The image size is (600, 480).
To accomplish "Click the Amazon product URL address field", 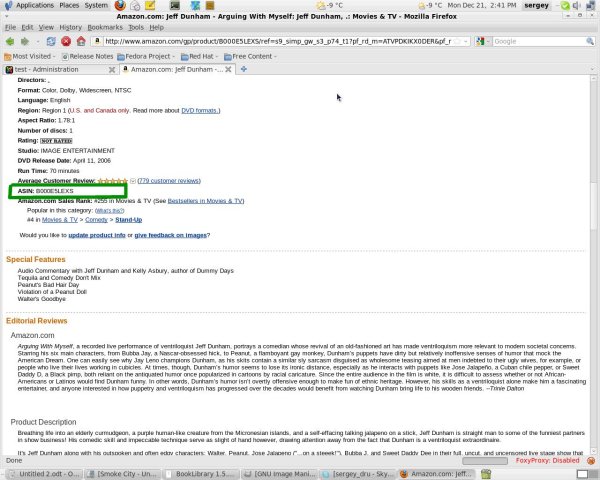I will pyautogui.click(x=278, y=41).
